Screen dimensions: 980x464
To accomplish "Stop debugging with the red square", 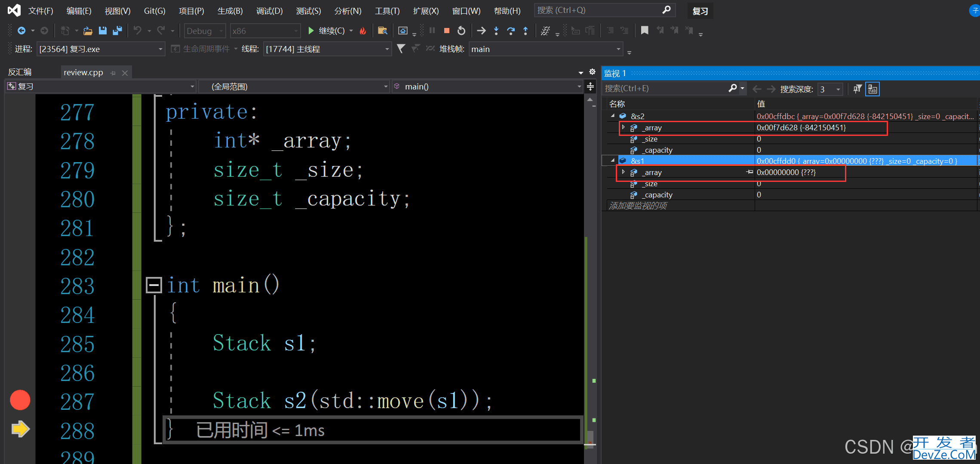I will pyautogui.click(x=447, y=31).
